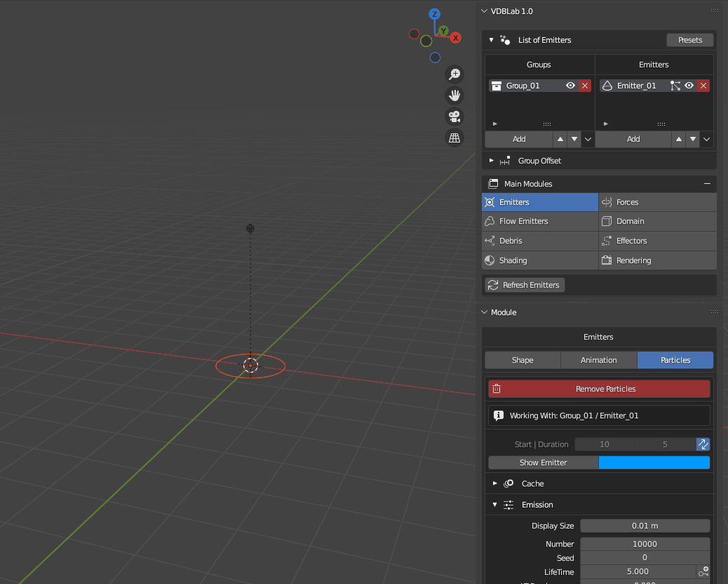The image size is (728, 584).
Task: Hide Group_01 using eye icon
Action: click(x=571, y=86)
